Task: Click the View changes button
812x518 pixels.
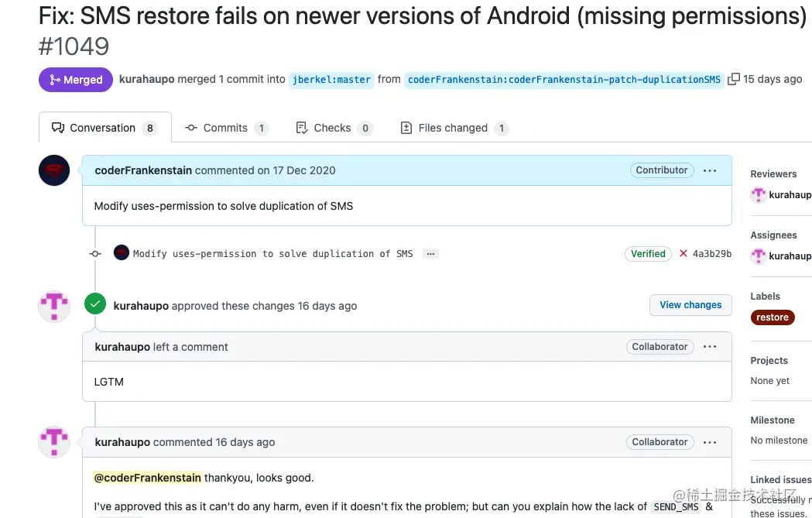Action: (x=690, y=305)
